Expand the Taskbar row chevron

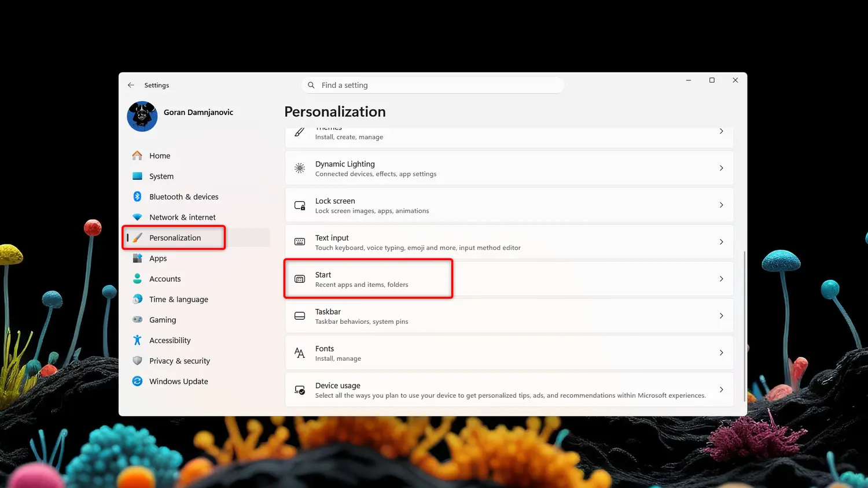point(721,316)
